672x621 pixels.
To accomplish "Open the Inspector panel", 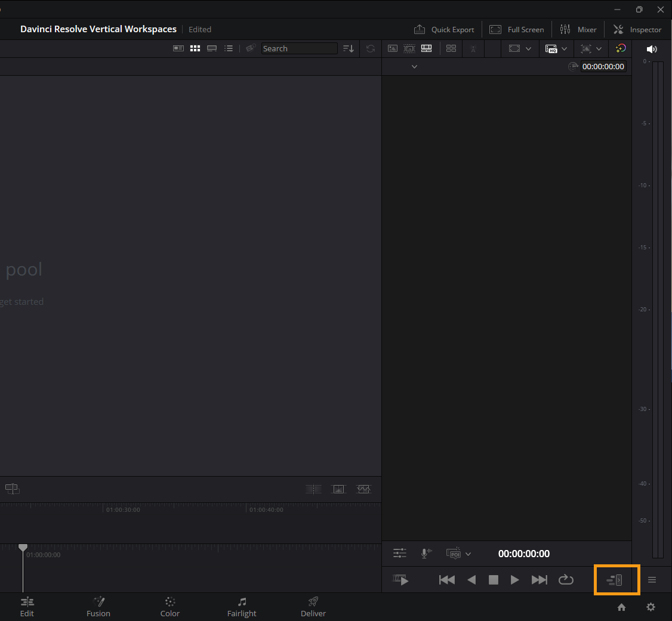I will [637, 30].
